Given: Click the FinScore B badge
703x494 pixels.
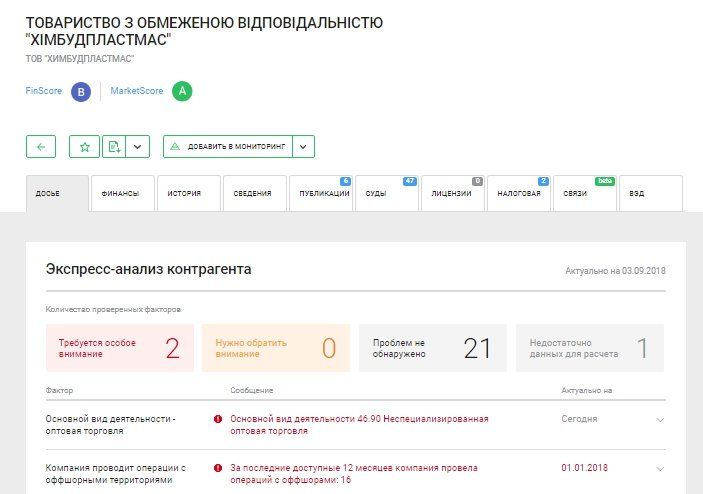Looking at the screenshot, I should tap(81, 91).
